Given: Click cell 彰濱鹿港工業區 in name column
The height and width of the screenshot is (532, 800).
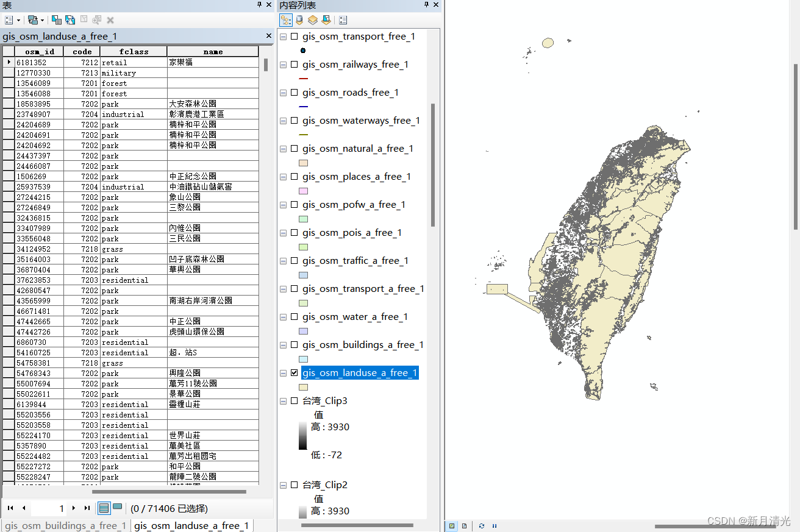Looking at the screenshot, I should 213,114.
